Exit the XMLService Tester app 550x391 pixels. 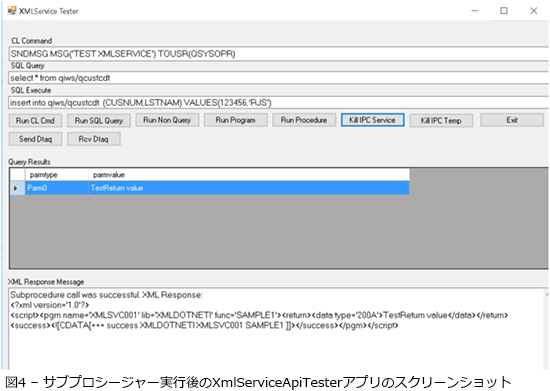pyautogui.click(x=512, y=120)
